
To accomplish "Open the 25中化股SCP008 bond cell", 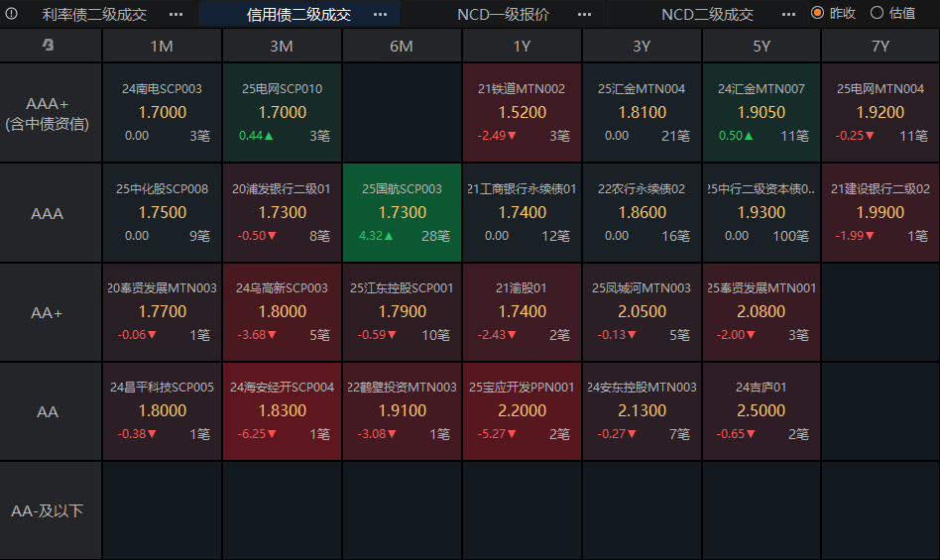I will (x=162, y=213).
